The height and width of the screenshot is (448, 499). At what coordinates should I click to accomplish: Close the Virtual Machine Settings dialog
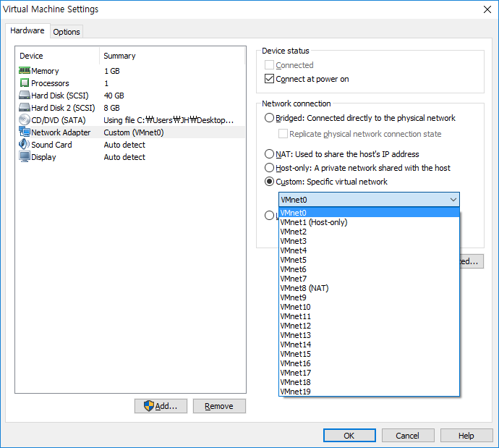487,9
